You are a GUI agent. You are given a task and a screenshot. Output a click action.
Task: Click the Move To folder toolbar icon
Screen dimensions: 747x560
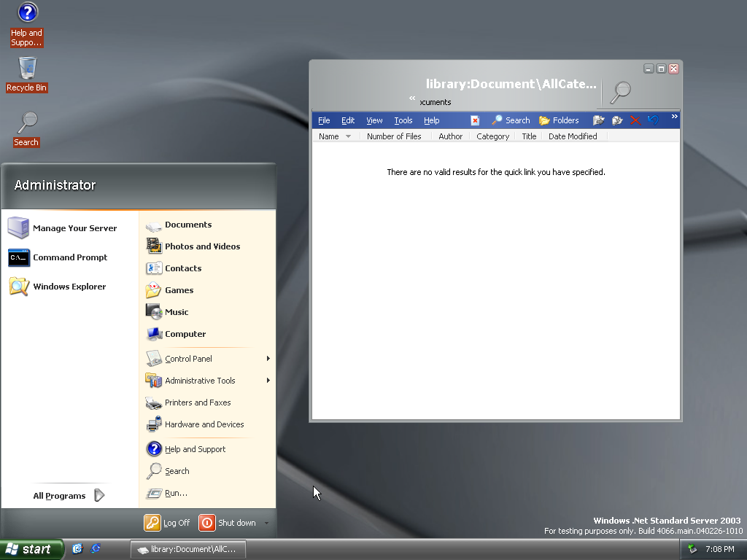click(x=599, y=120)
